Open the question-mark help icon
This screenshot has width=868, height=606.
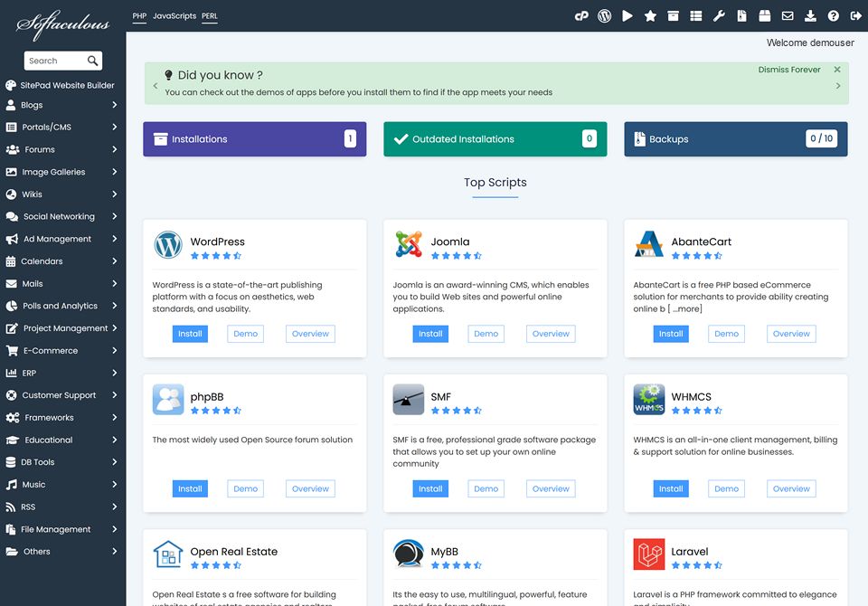[833, 16]
